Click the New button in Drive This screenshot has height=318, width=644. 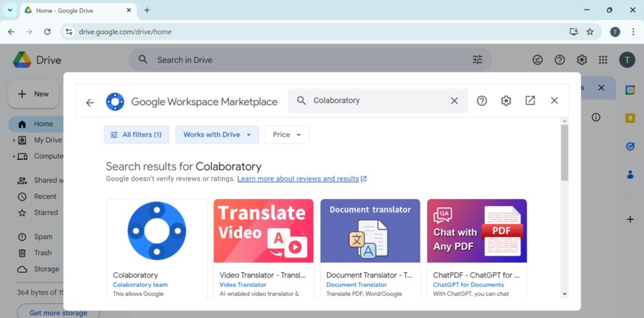pos(33,94)
